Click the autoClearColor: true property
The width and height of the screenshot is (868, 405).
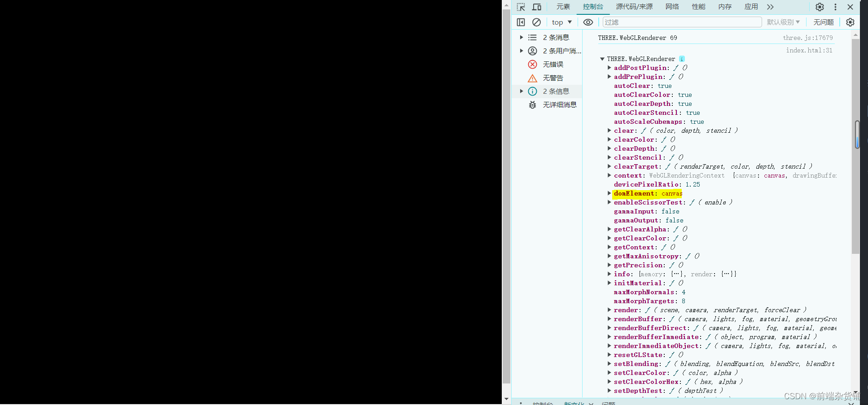(653, 95)
